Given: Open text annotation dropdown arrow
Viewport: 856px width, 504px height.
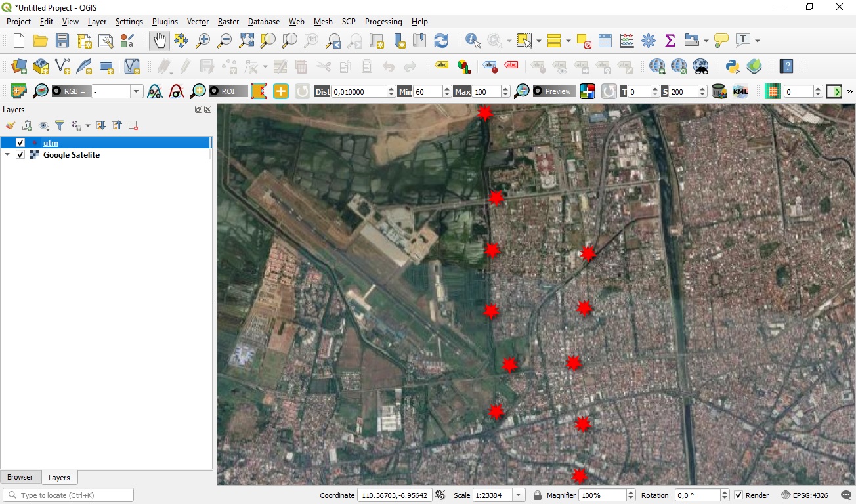Looking at the screenshot, I should [758, 41].
